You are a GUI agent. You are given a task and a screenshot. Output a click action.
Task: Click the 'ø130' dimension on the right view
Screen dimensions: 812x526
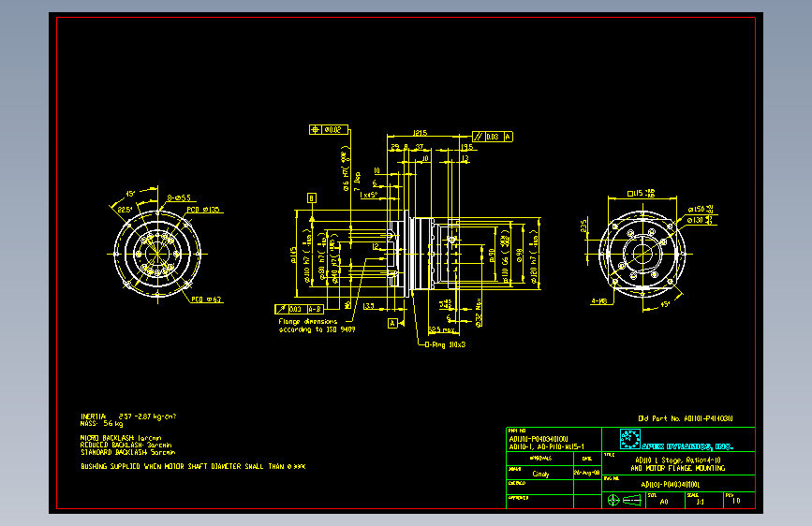(701, 220)
